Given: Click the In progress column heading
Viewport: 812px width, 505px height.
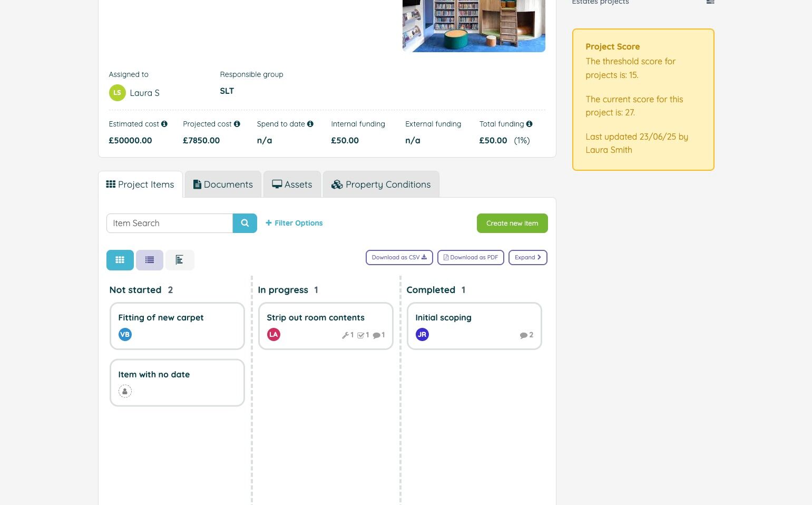Looking at the screenshot, I should click(283, 290).
